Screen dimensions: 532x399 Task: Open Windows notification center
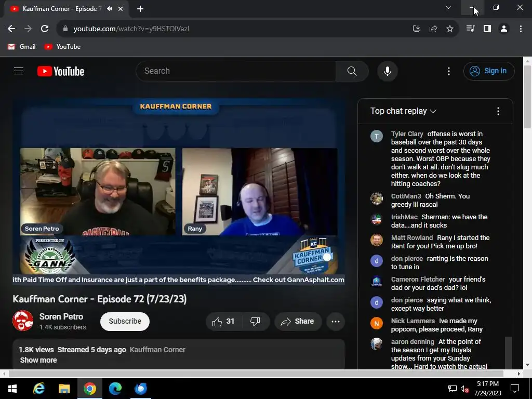tap(515, 389)
